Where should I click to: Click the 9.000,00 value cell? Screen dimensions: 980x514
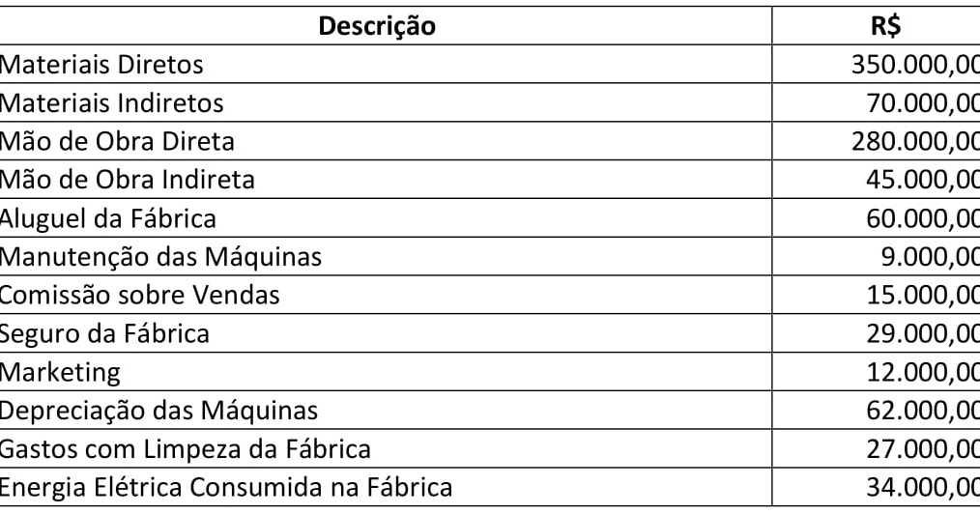(928, 256)
